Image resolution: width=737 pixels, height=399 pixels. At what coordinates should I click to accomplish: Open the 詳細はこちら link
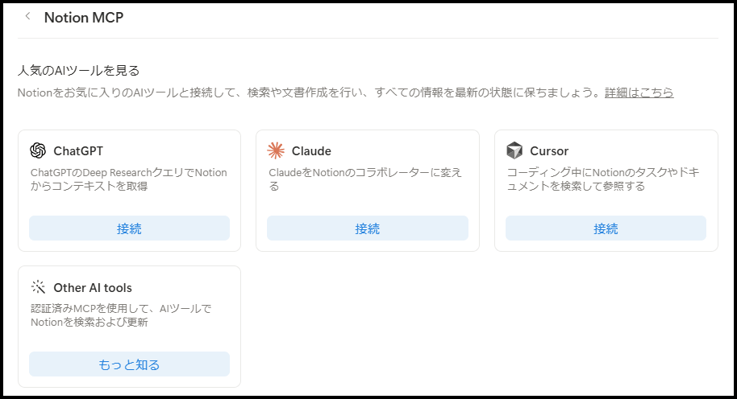coord(639,93)
